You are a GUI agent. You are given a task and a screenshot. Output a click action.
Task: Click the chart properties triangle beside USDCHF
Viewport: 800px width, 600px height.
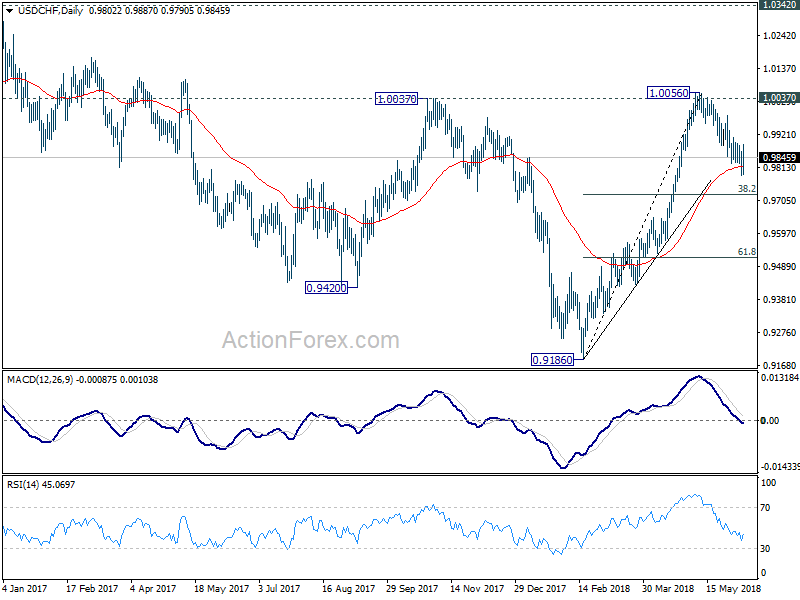tap(9, 11)
